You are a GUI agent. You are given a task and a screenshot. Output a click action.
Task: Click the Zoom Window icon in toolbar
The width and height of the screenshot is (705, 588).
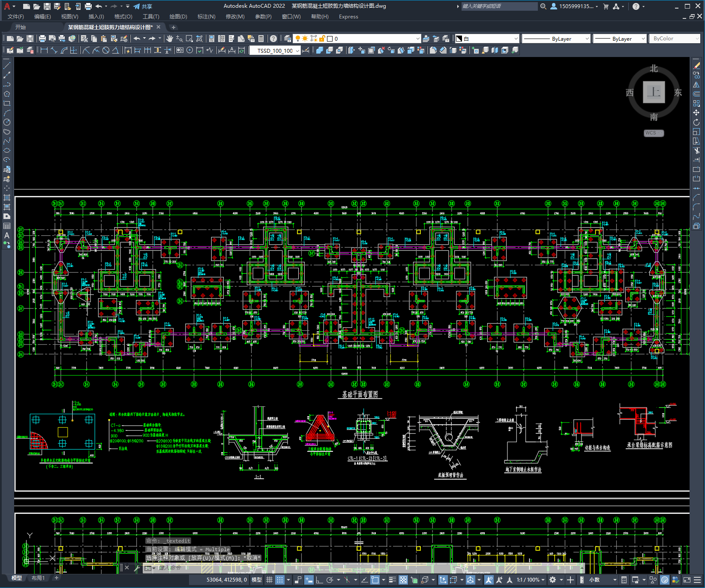[189, 39]
